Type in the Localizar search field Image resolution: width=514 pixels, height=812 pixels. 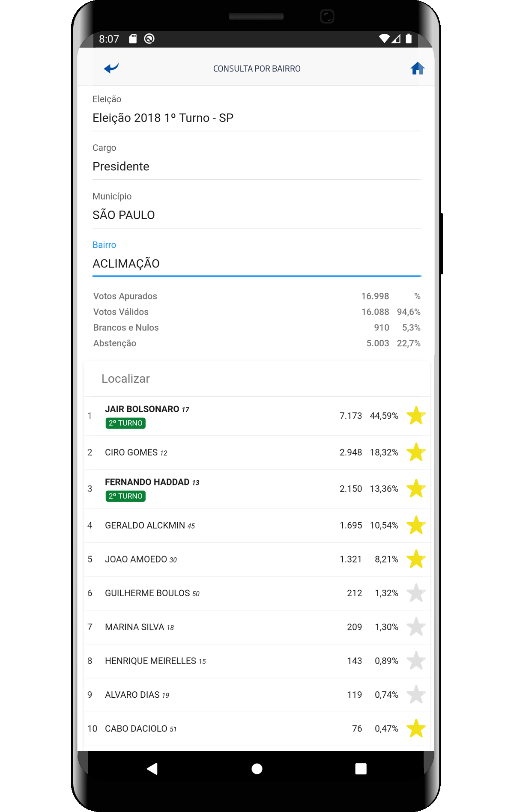pos(256,379)
